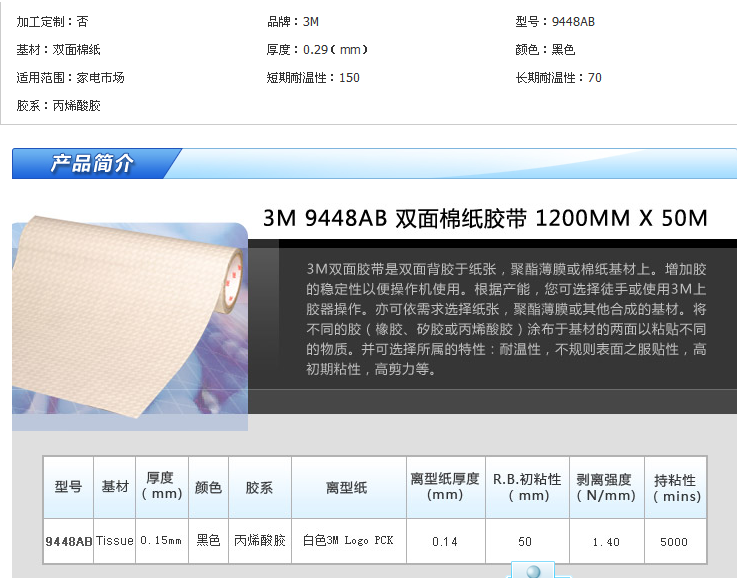Click the 离型纸厚度 (mm) column header
Screen dimensions: 737x578
tap(445, 487)
